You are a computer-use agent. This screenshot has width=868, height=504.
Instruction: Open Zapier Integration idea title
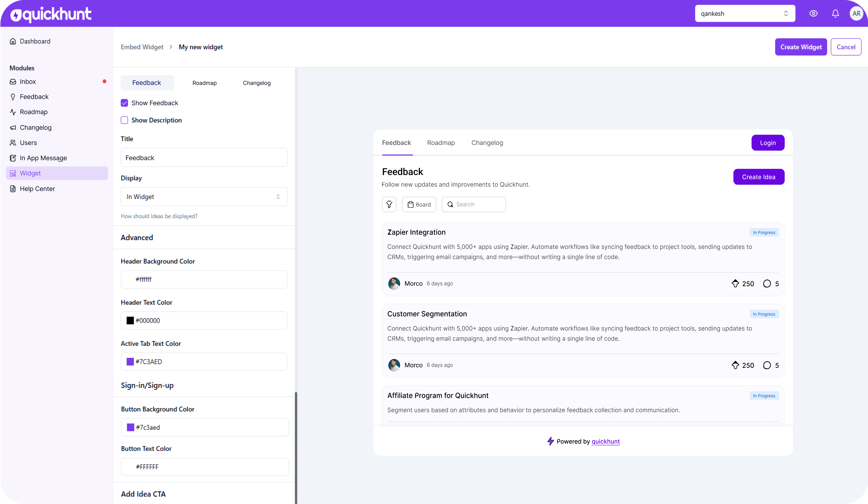(x=416, y=232)
